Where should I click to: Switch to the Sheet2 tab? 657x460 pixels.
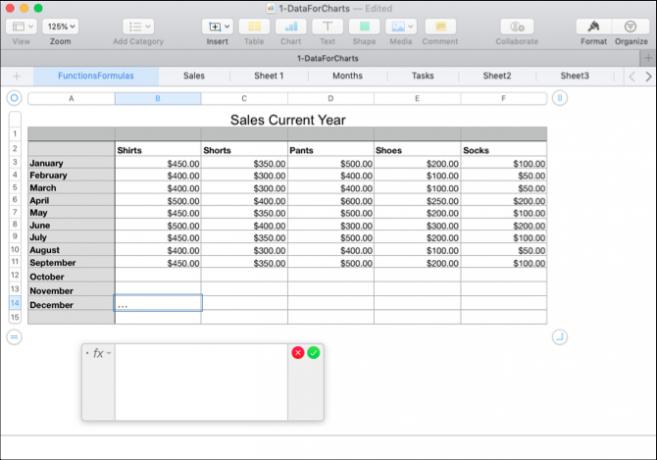tap(497, 76)
